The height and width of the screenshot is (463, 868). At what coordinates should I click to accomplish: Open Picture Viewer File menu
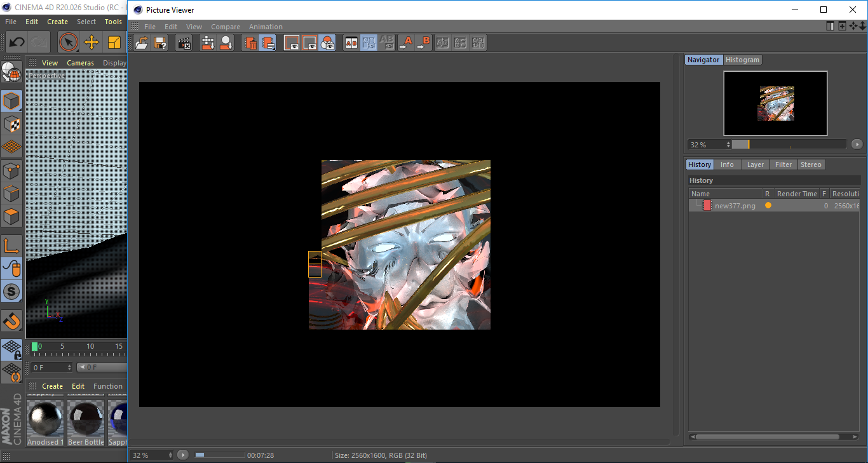pyautogui.click(x=150, y=27)
